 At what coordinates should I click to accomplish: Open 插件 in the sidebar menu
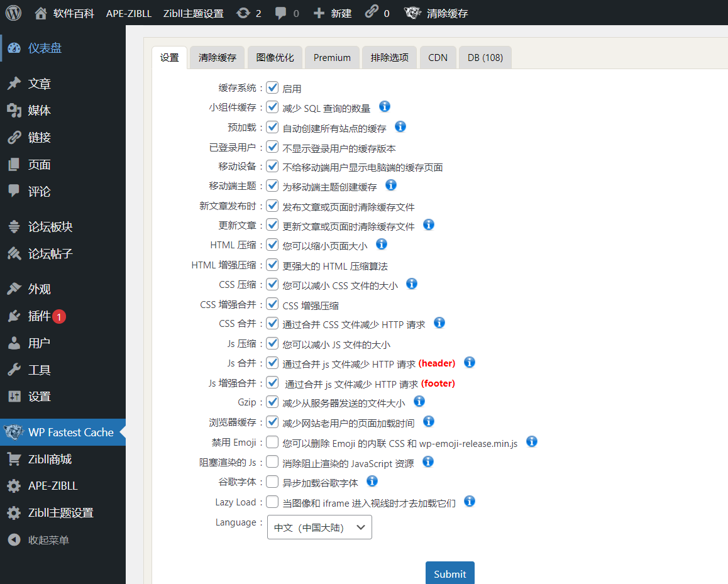coord(39,316)
